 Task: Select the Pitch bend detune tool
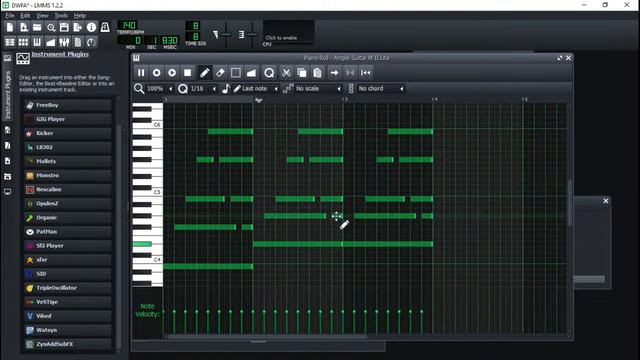pos(251,73)
